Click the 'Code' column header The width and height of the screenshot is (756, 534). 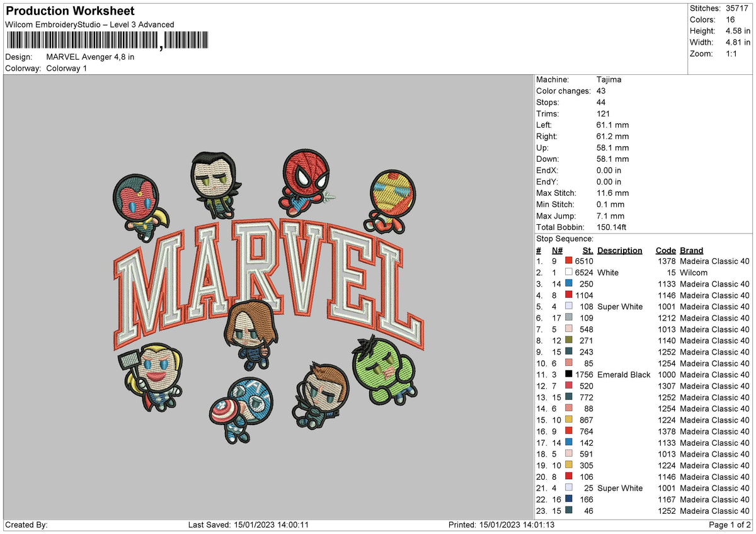665,250
